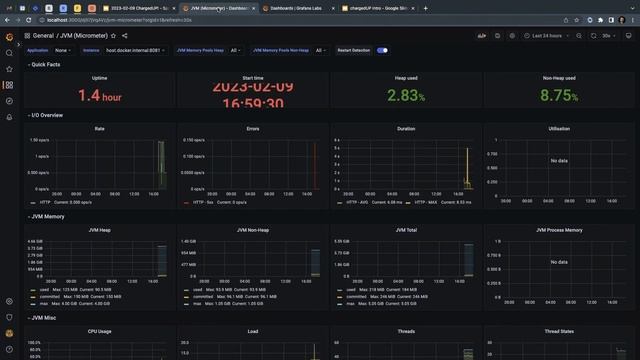Collapse the I/O Overview row
This screenshot has width=640, height=360.
45,115
